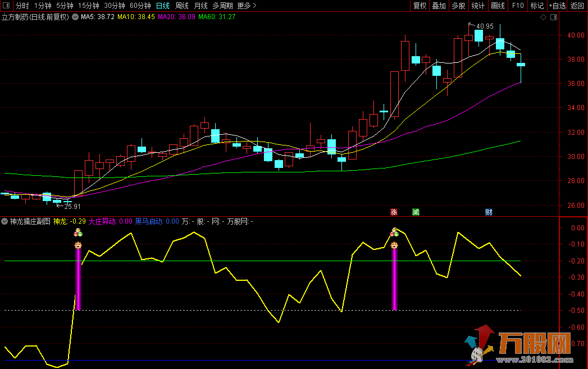Select the 分时 intraday tab
Screen dimensions: 588x369
(x=22, y=6)
